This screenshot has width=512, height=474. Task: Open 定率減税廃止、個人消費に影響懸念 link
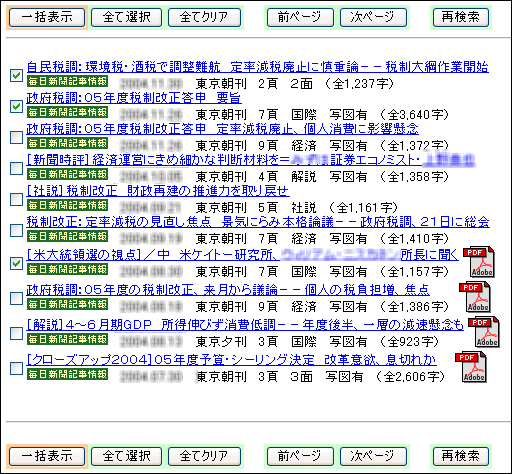coord(222,129)
